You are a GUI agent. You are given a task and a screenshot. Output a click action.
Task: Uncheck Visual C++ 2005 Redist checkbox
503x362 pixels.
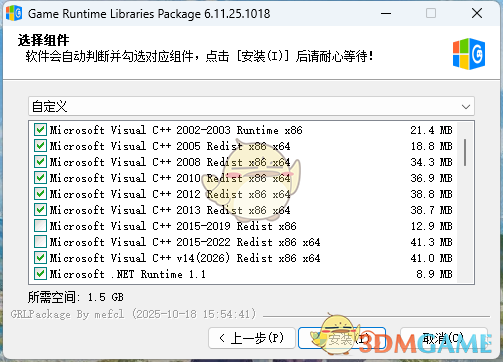40,146
